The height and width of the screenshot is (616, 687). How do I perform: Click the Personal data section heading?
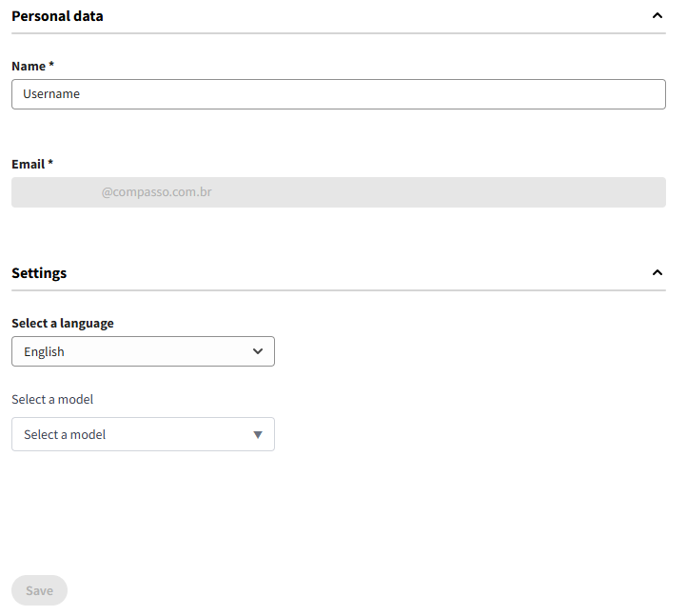click(57, 16)
